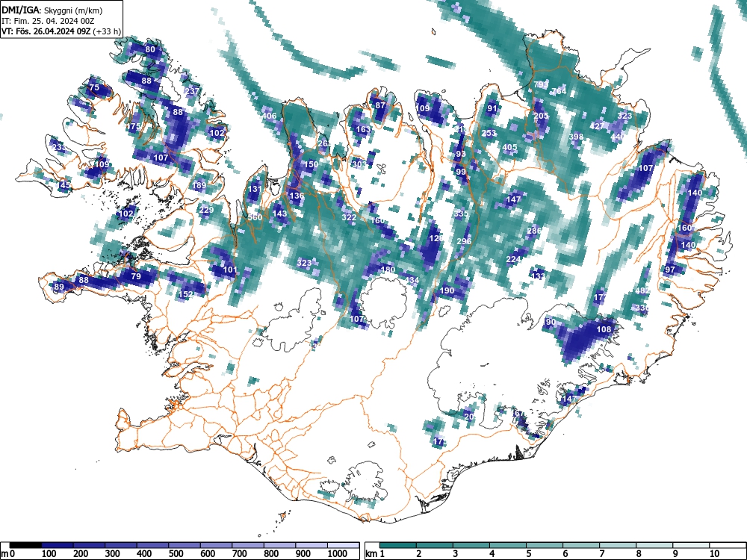Click the visibility value '189' on the map
747x560 pixels.
click(199, 185)
